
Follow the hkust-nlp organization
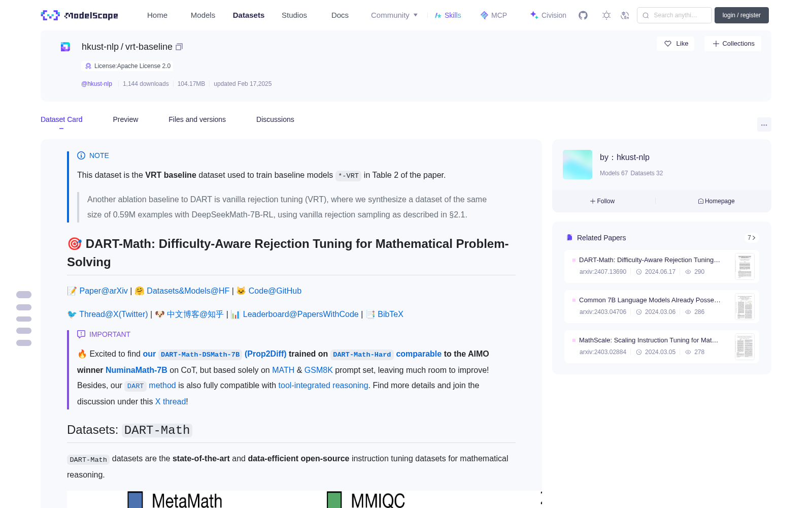coord(602,201)
